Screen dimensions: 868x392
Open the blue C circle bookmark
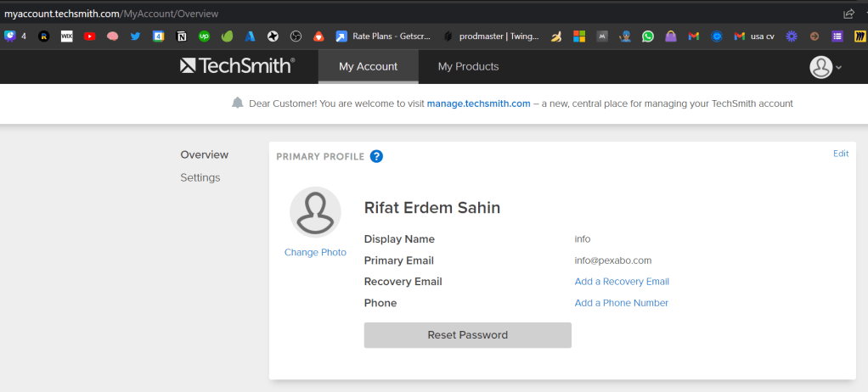(716, 36)
